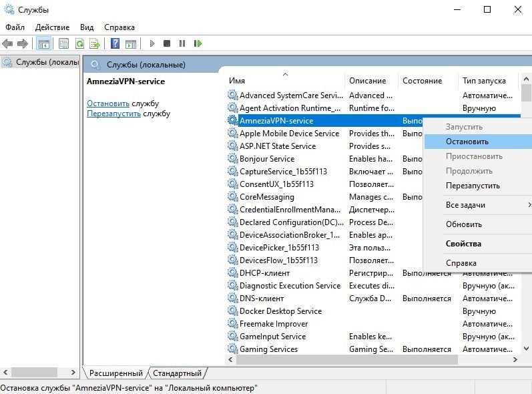The image size is (532, 394).
Task: Select Службы (локальные) tree node
Action: [41, 62]
